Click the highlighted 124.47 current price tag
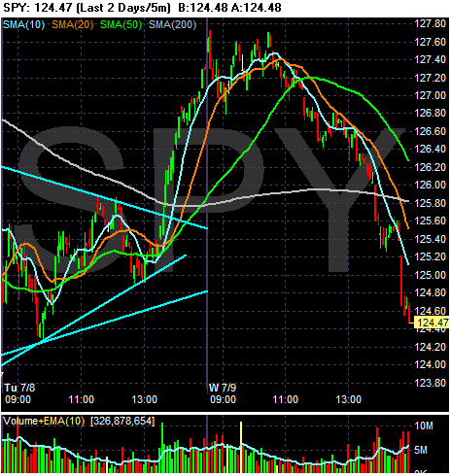This screenshot has height=476, width=450. pos(433,323)
